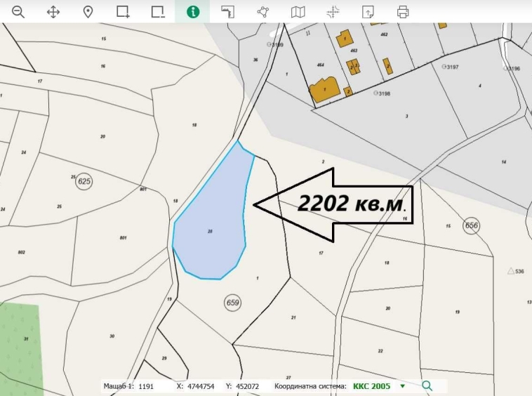This screenshot has height=396, width=532.
Task: Choose the remove rectangle selection tool
Action: point(158,12)
